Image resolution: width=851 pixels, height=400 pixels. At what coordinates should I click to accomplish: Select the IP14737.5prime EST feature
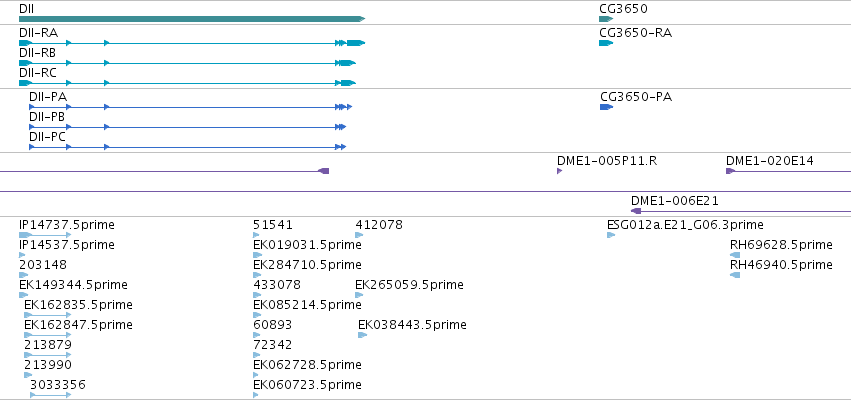point(45,235)
